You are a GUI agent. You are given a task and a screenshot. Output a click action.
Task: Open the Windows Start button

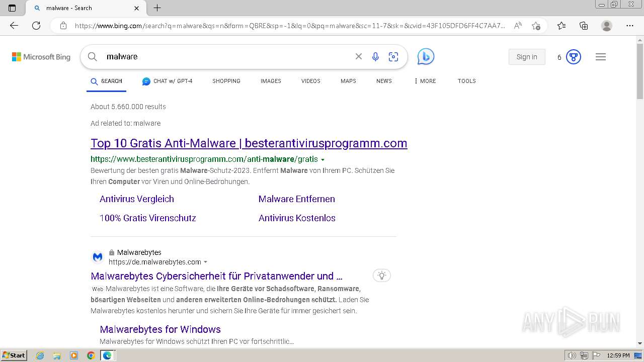[x=14, y=355]
